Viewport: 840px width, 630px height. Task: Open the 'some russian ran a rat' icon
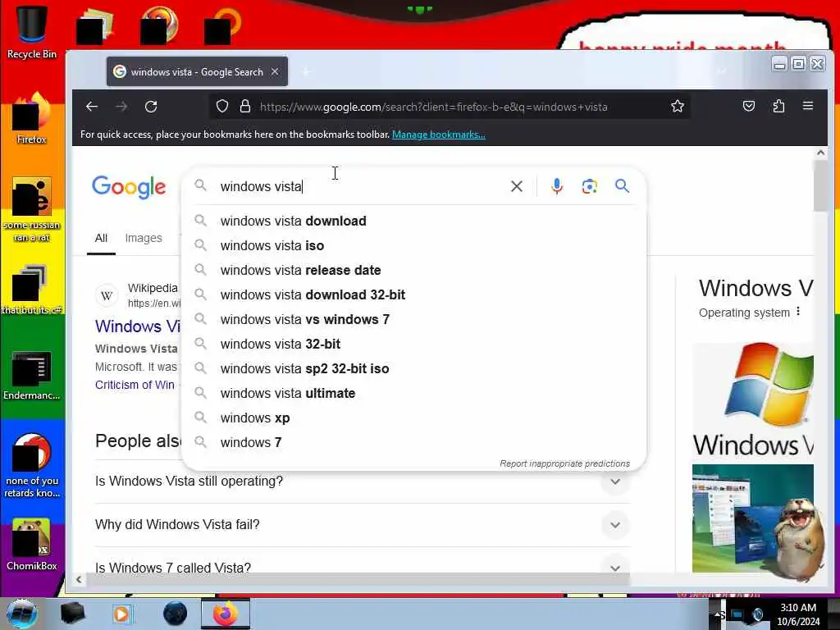coord(32,209)
